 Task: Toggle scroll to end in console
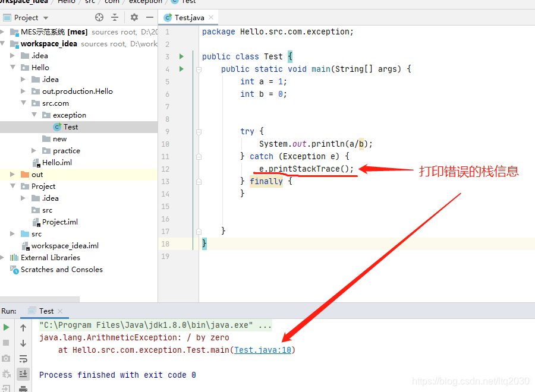coord(23,374)
